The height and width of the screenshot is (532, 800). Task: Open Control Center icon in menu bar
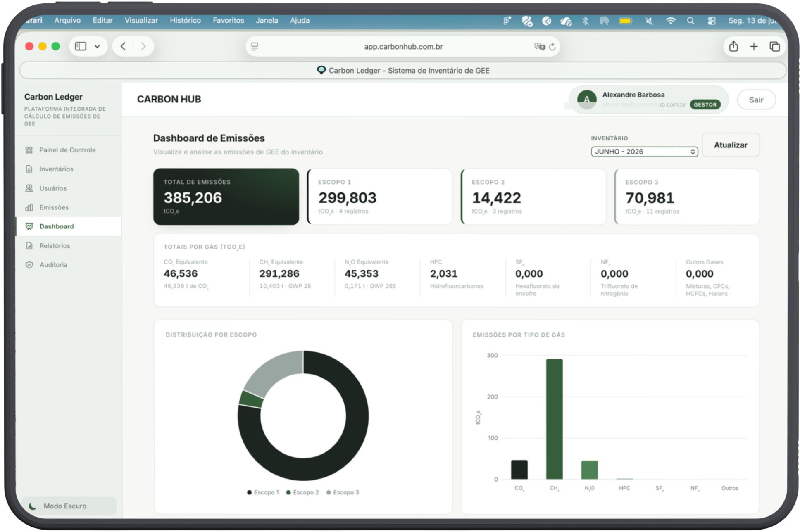pos(711,21)
